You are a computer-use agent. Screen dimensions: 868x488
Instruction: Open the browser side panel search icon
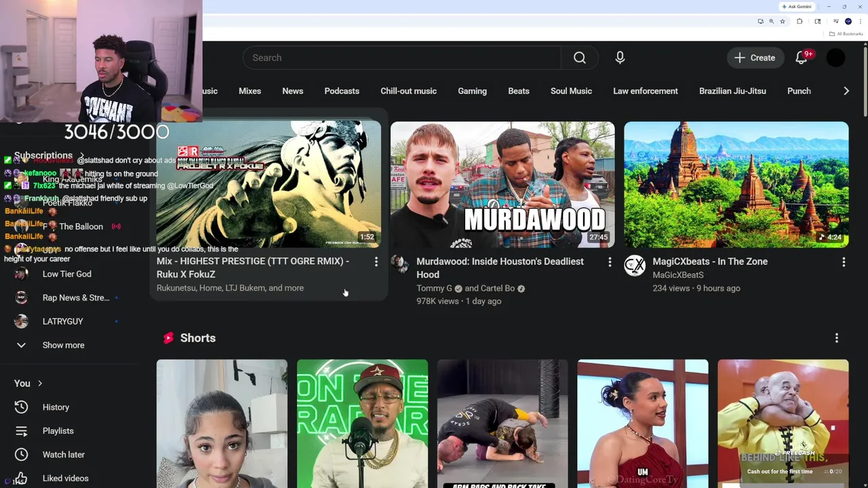(818, 21)
